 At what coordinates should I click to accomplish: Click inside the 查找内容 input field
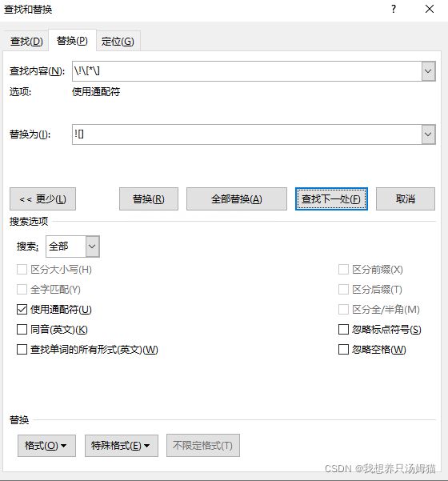[x=247, y=71]
